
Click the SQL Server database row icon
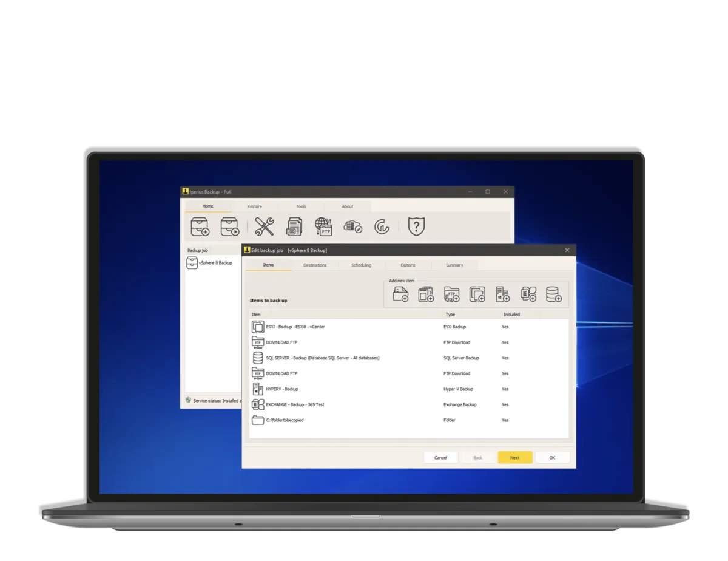pyautogui.click(x=258, y=358)
